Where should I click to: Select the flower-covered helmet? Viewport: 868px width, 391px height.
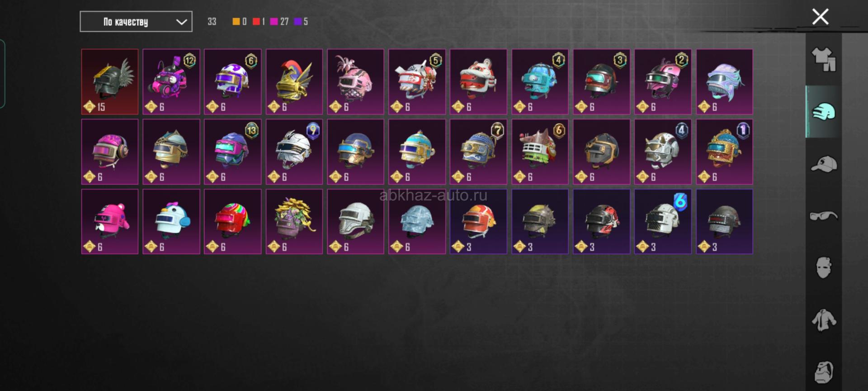click(294, 222)
